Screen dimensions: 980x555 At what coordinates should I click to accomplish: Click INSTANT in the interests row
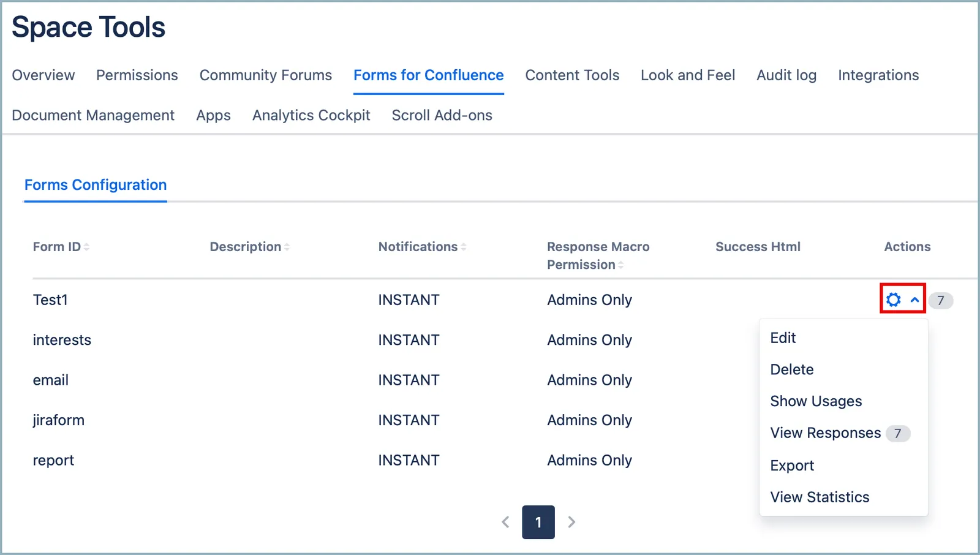409,340
